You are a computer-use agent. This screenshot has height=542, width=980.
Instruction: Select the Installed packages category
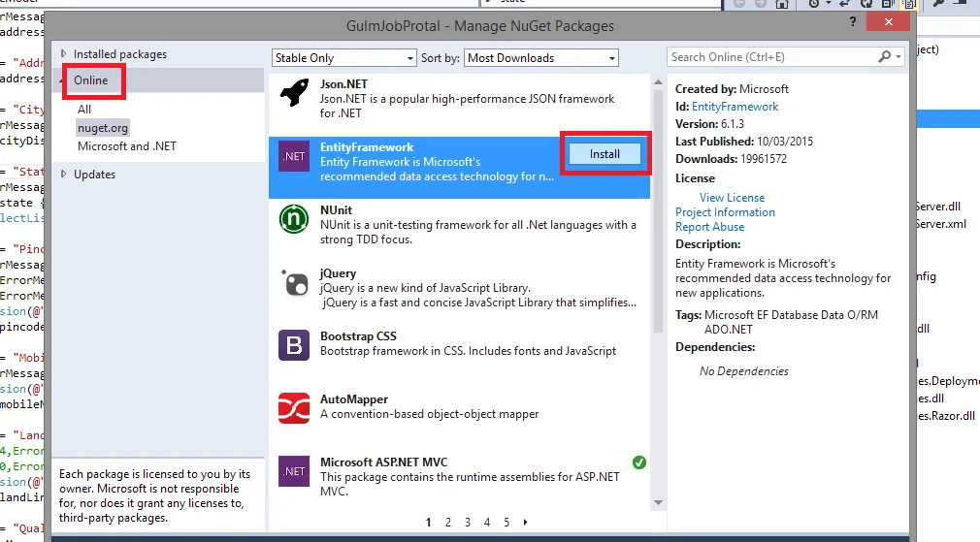pos(120,54)
